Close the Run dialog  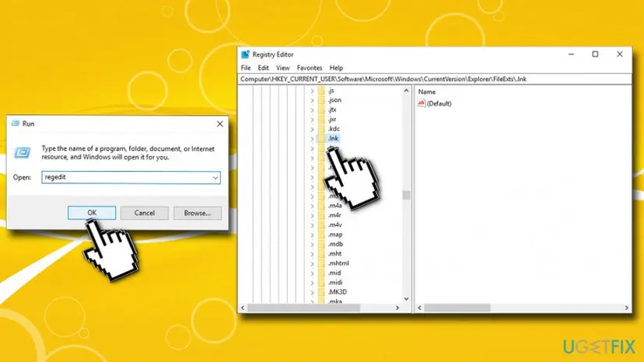pyautogui.click(x=220, y=124)
